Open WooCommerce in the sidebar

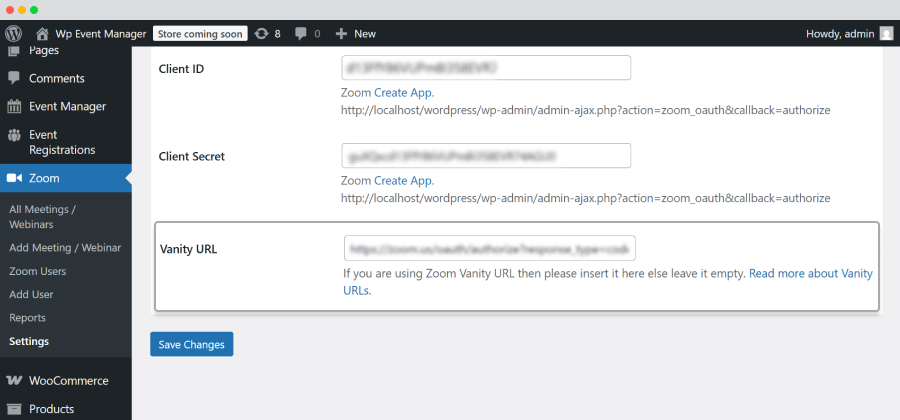click(x=68, y=380)
